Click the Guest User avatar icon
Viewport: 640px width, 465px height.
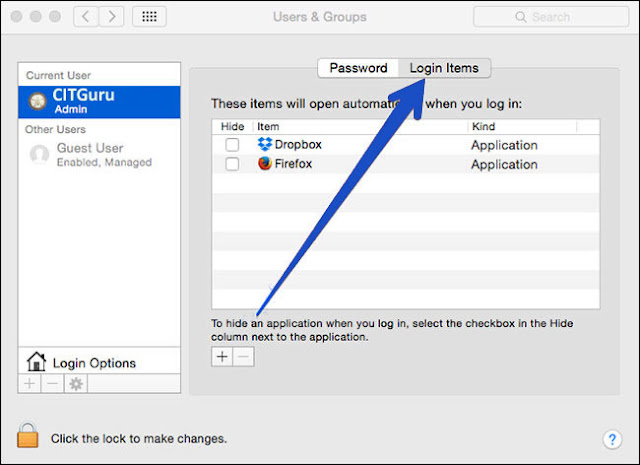pos(39,154)
